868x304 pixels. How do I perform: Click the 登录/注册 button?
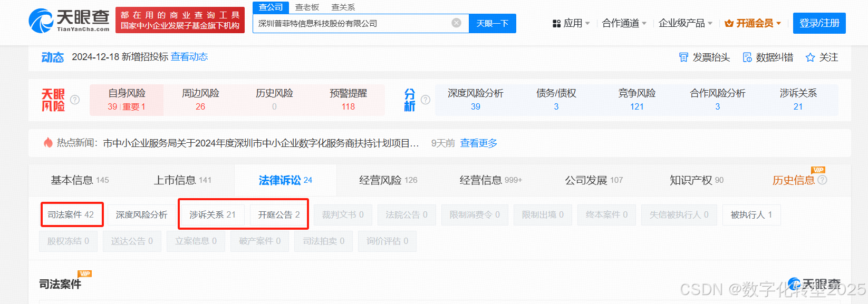[x=819, y=23]
